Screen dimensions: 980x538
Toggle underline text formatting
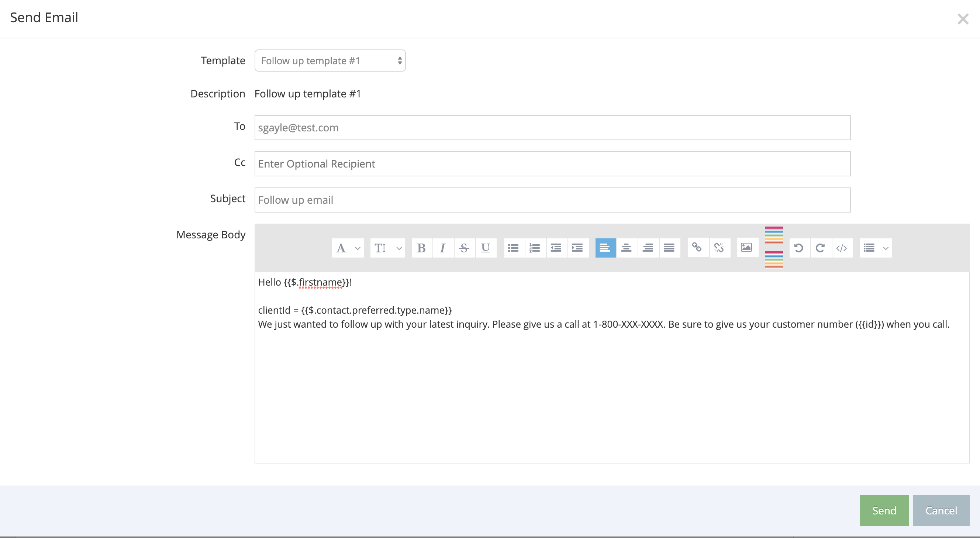click(x=486, y=248)
